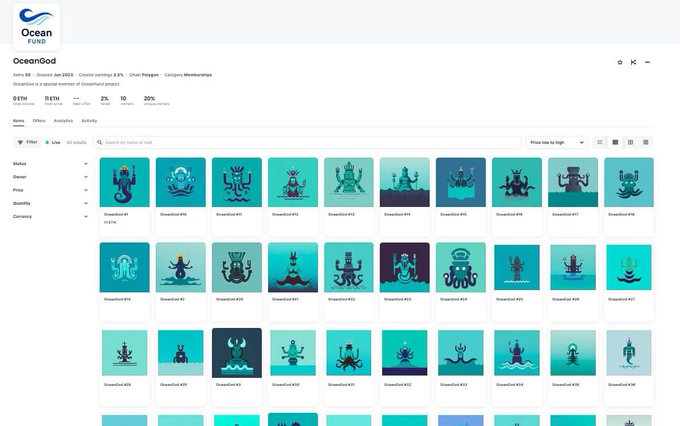
Task: Switch to the list view layout icon
Action: pyautogui.click(x=600, y=142)
